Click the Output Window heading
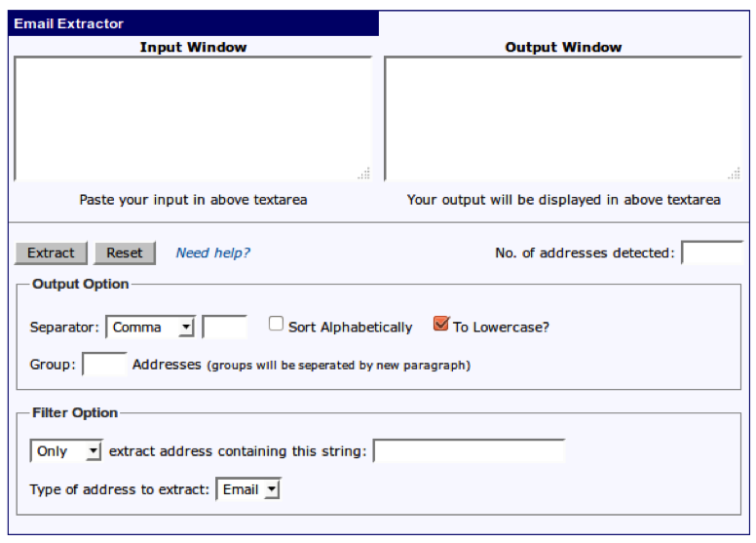Screen dimensions: 756x543 tap(563, 47)
